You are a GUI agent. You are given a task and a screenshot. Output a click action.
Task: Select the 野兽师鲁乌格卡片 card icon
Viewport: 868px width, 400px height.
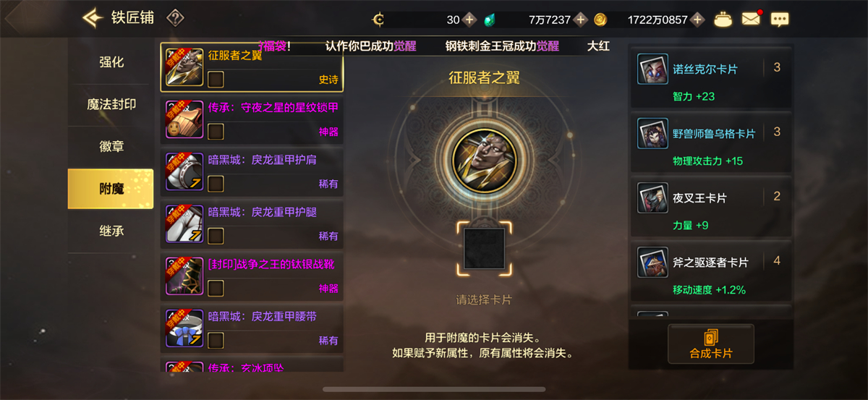652,134
